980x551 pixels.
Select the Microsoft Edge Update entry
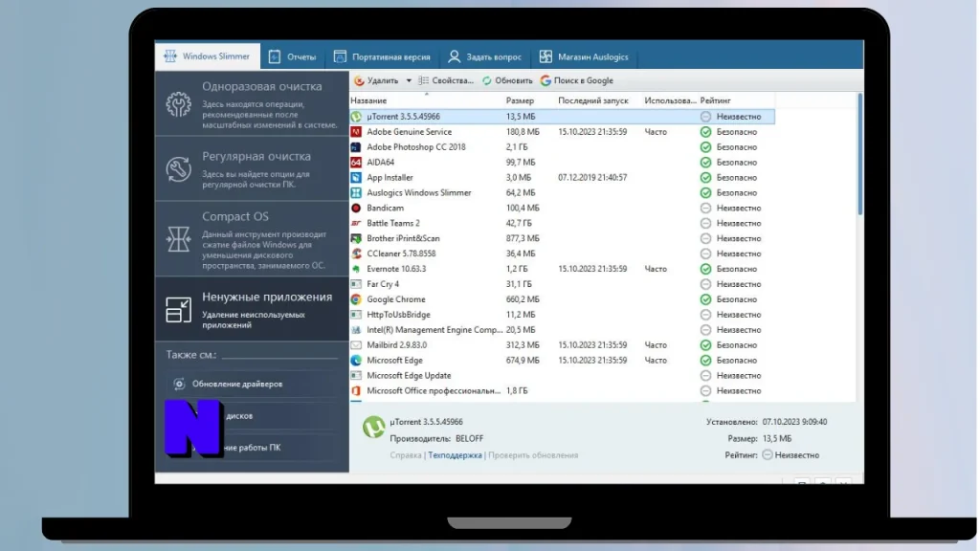pyautogui.click(x=562, y=375)
